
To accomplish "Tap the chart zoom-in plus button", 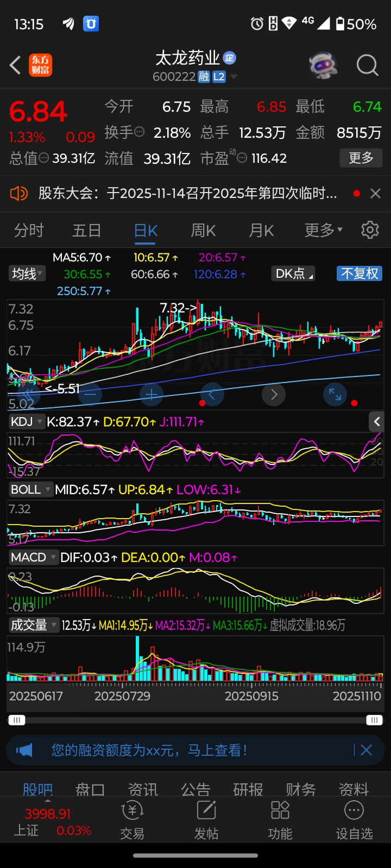I will point(152,394).
